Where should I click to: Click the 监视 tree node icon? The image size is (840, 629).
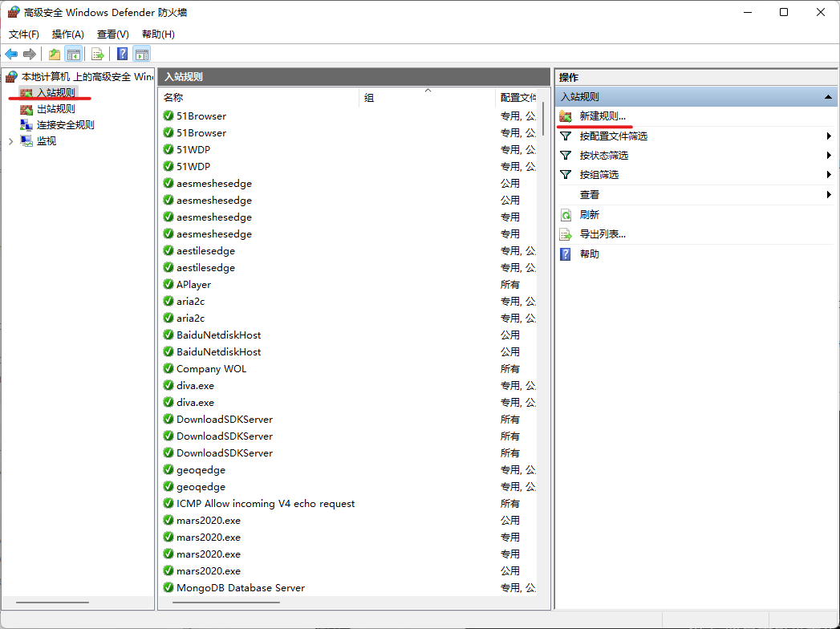(x=26, y=141)
